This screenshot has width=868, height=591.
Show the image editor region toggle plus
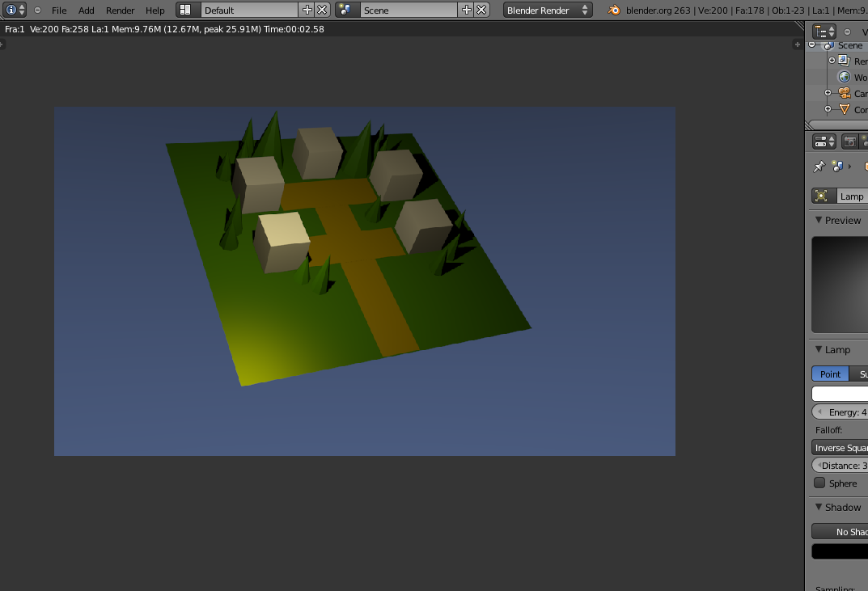click(797, 44)
